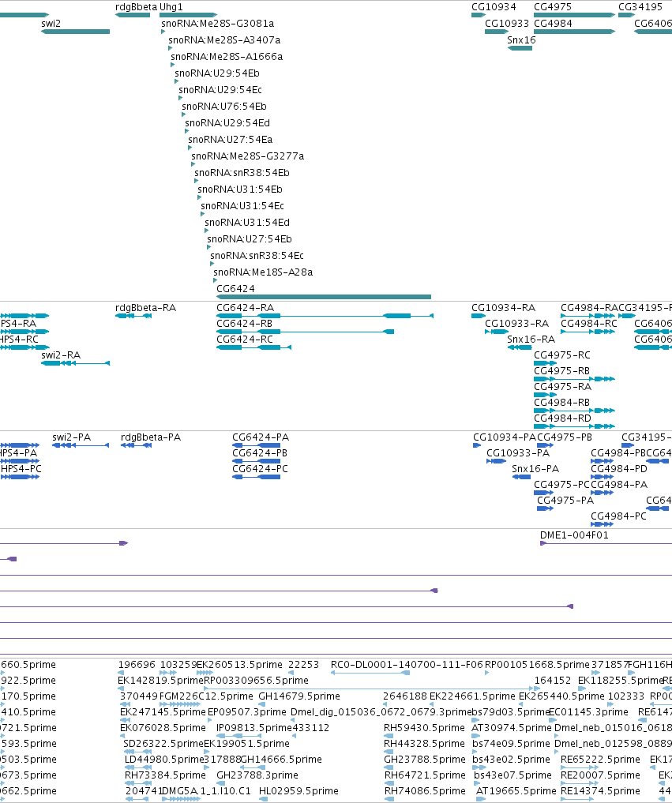Click snoRNA:U29:54Ec label
Screen dimensions: 672x803
(x=220, y=90)
